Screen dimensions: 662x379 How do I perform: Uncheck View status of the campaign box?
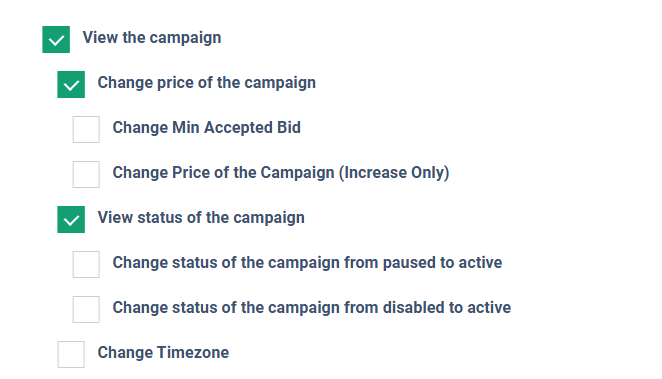tap(71, 219)
